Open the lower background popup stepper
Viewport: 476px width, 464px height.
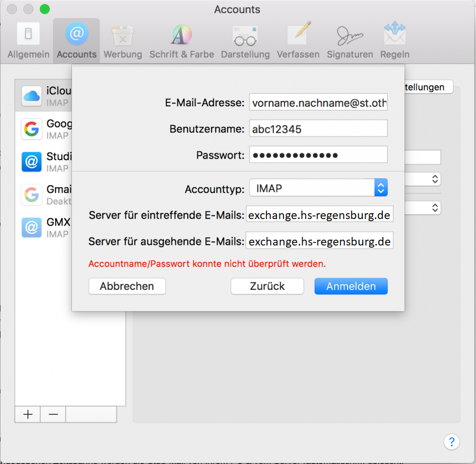[435, 207]
